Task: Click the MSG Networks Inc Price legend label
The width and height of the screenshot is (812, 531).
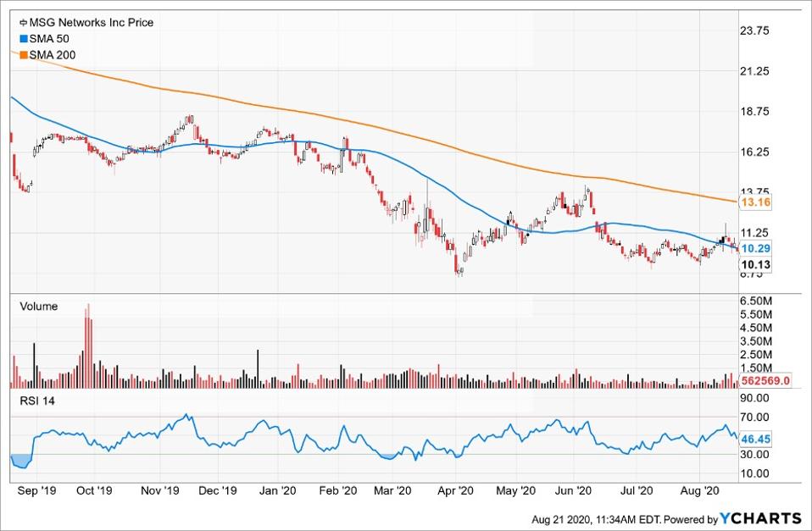Action: pos(92,22)
